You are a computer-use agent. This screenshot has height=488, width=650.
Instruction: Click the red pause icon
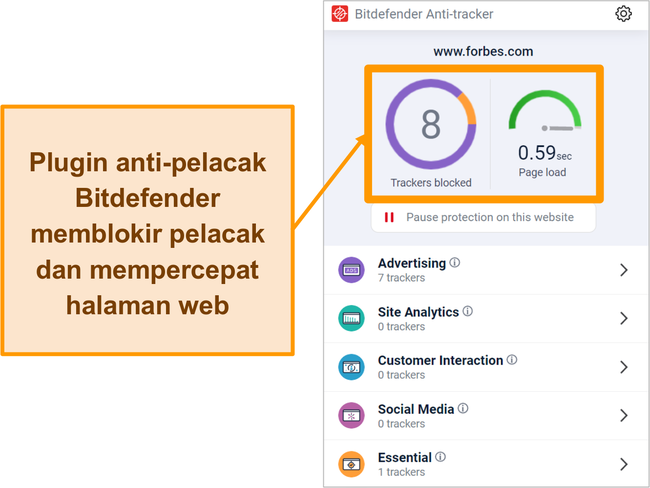coord(389,217)
